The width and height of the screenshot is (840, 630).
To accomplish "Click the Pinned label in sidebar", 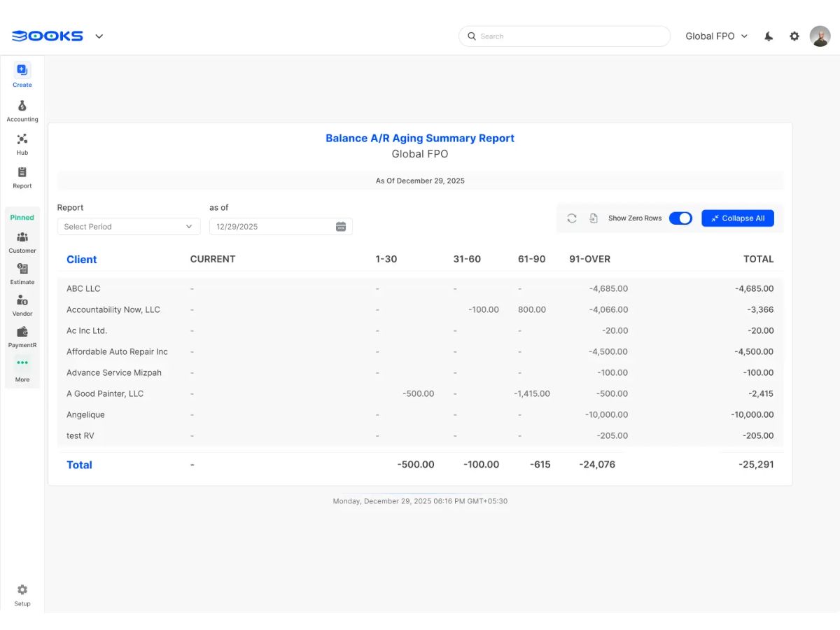I will (22, 218).
